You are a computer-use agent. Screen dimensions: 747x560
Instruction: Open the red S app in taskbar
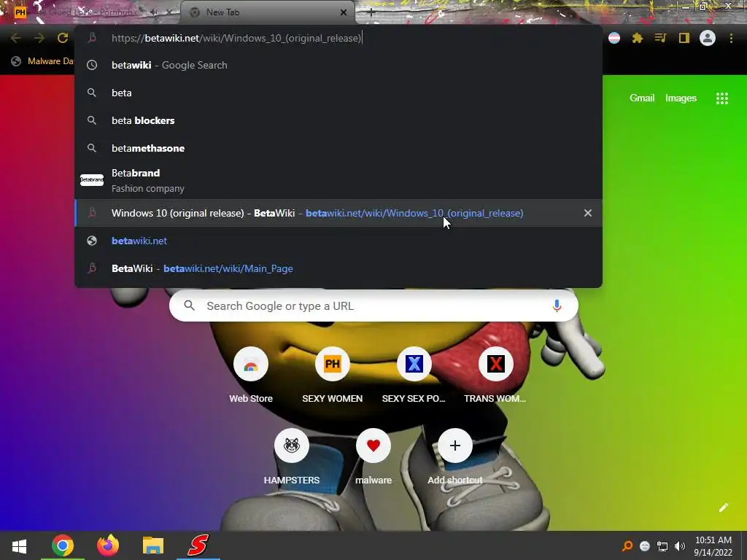[198, 545]
